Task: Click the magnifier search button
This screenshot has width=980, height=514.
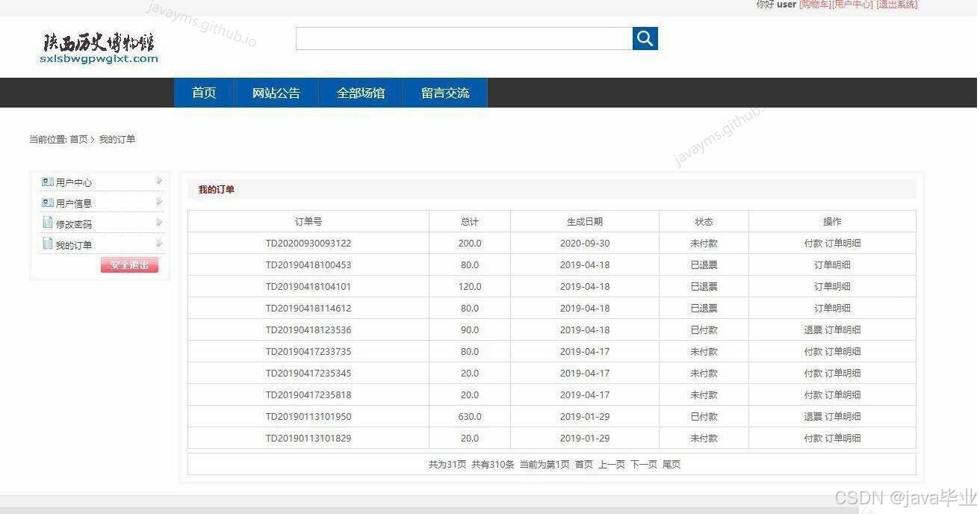Action: tap(645, 38)
